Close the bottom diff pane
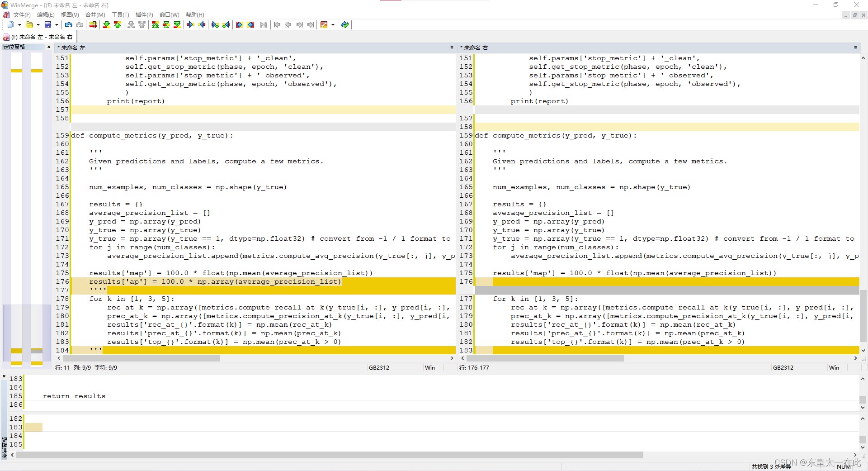868x471 pixels. pos(4,376)
